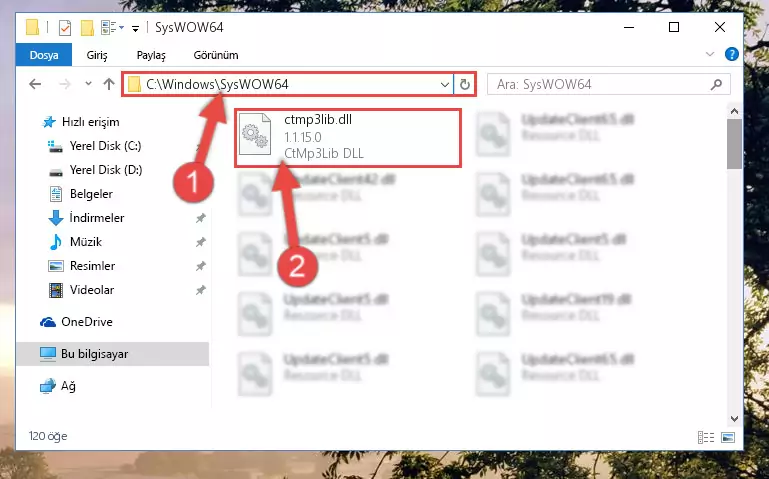Select the ctmp3lib.dll file icon

pos(255,134)
